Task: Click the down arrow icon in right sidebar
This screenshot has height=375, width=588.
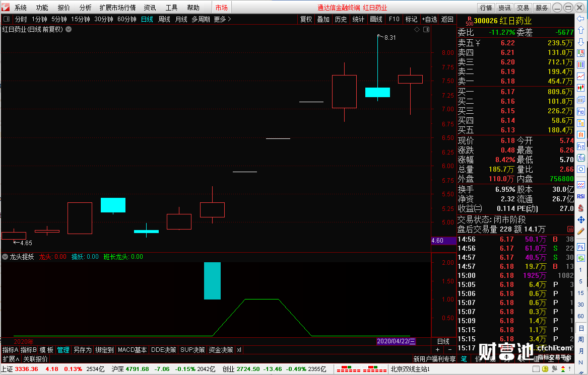Action: [x=581, y=42]
